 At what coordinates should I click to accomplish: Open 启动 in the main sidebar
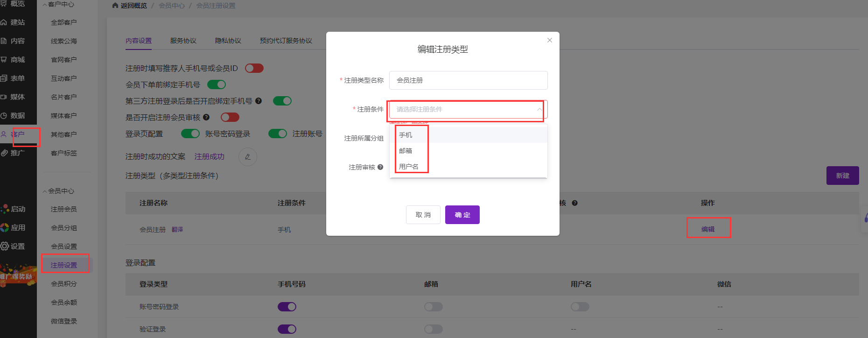(13, 209)
